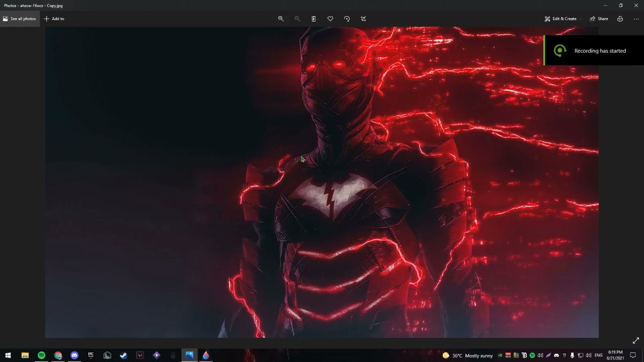
Task: Click Discord icon in system tray
Action: (x=556, y=355)
